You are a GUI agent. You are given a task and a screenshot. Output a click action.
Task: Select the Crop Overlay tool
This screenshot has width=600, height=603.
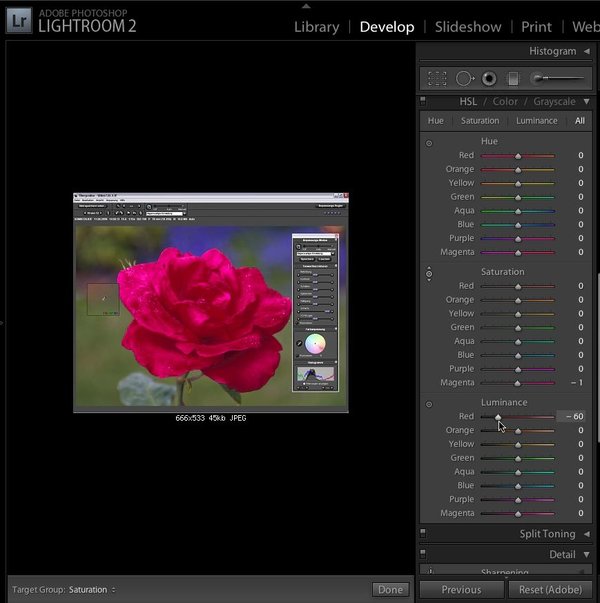(x=437, y=78)
